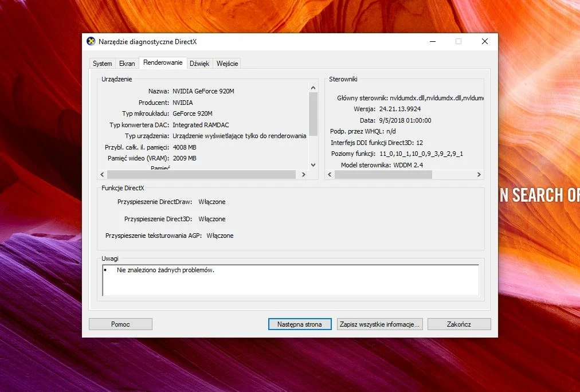The width and height of the screenshot is (580, 392).
Task: Click the device name NVIDIA GeForce 920M
Action: pos(203,91)
